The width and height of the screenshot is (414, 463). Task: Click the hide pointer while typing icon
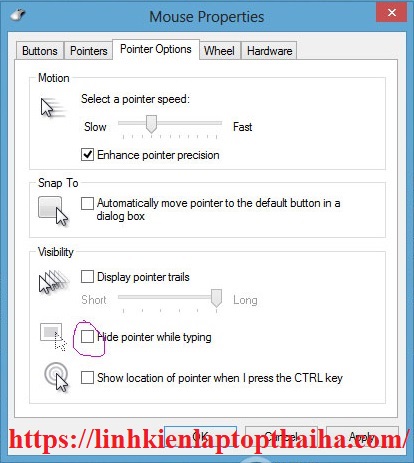pyautogui.click(x=53, y=337)
